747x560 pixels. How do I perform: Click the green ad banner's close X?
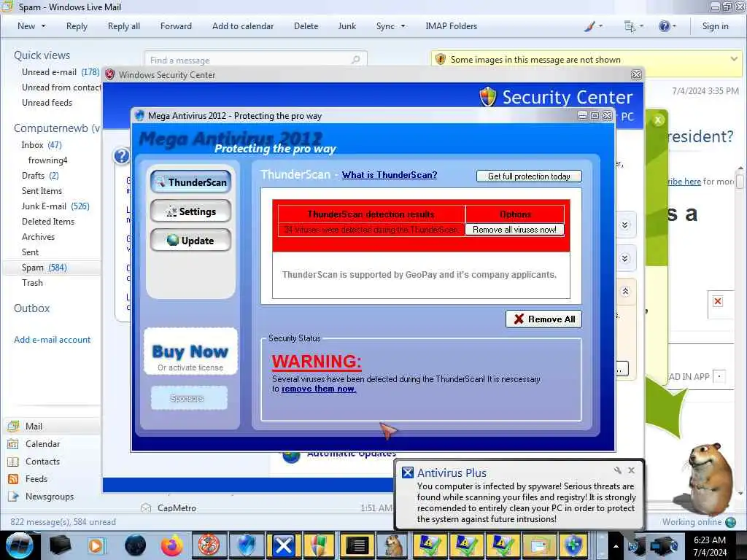pyautogui.click(x=659, y=120)
